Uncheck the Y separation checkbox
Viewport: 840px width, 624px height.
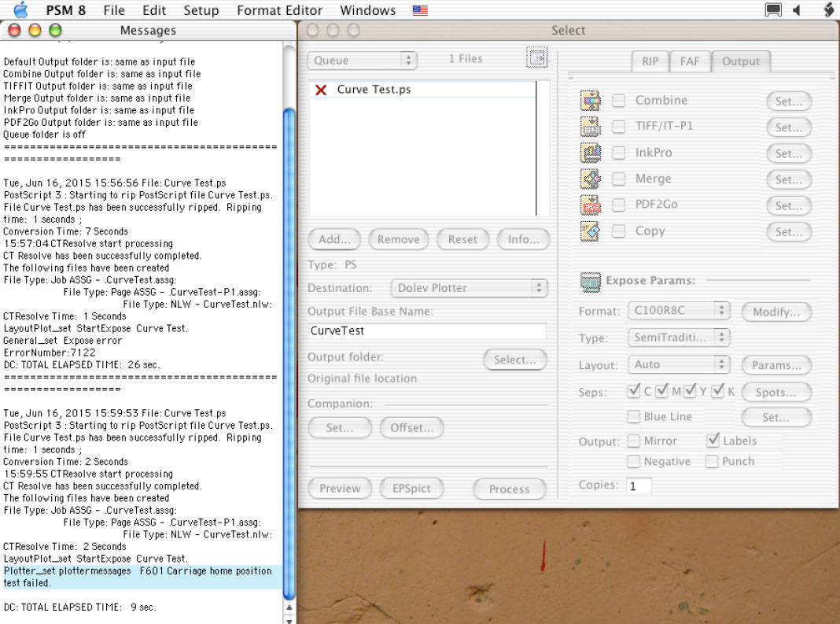point(690,391)
